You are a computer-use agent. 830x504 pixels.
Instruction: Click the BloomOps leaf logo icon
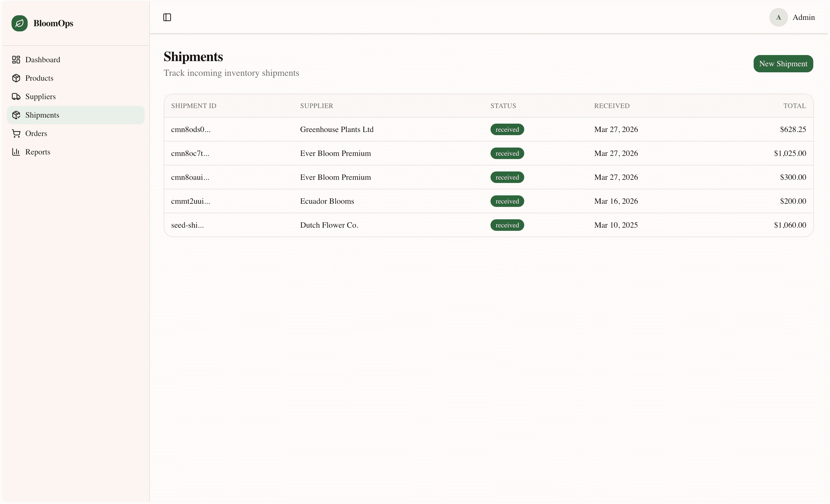tap(20, 23)
